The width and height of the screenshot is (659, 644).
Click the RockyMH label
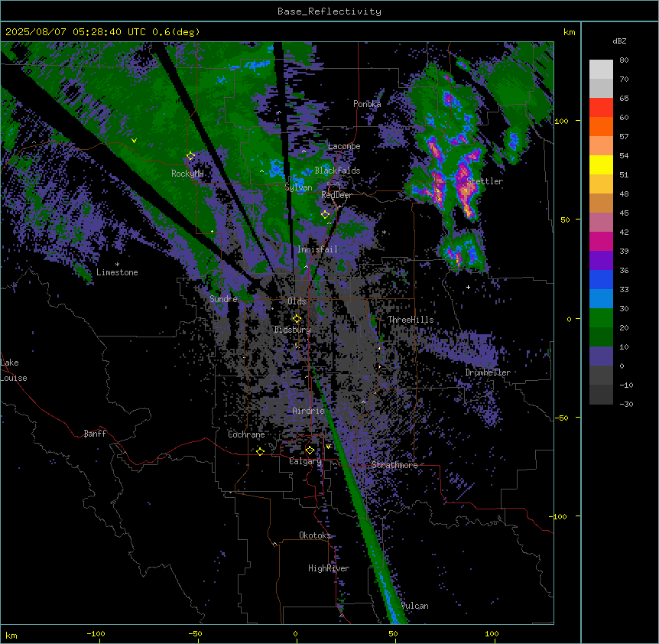[187, 174]
